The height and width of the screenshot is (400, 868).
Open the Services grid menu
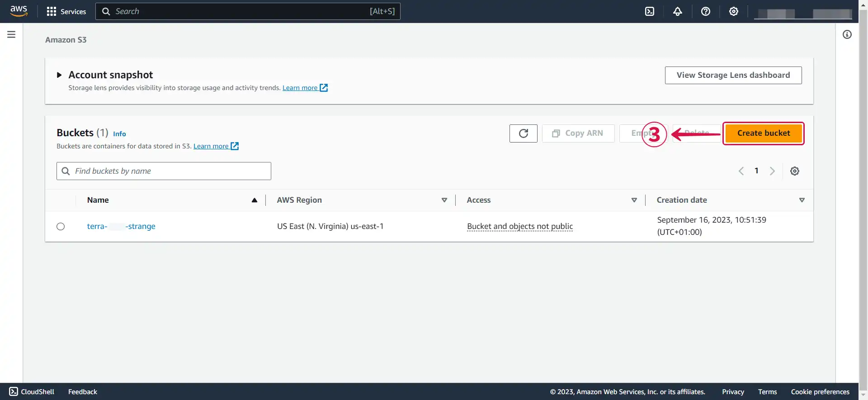[x=66, y=11]
